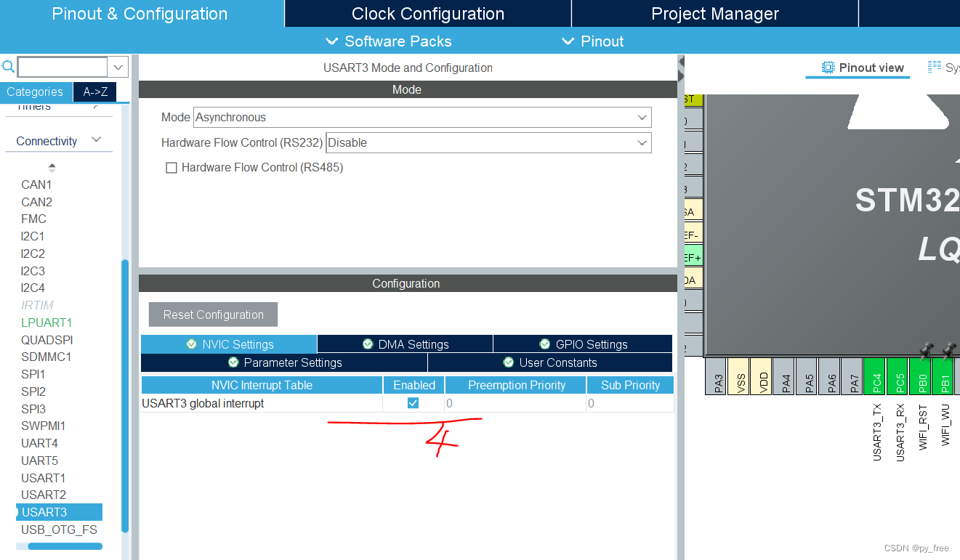The width and height of the screenshot is (960, 560).
Task: Open the GPIO Settings tab
Action: [583, 344]
